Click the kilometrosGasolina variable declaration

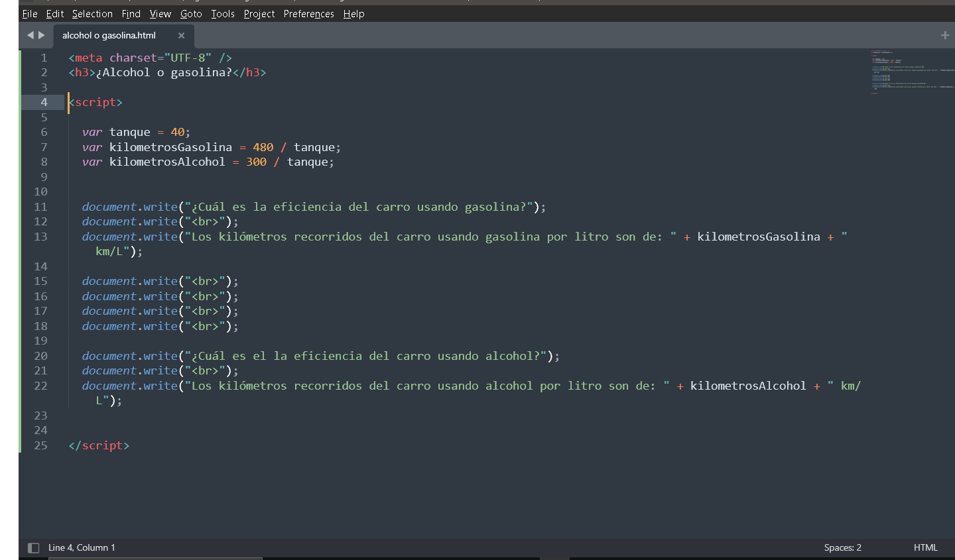pos(170,147)
